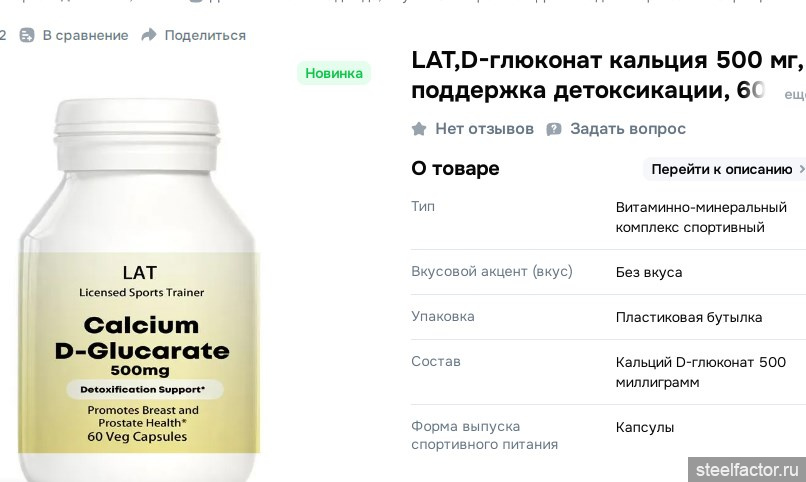This screenshot has width=806, height=482.
Task: Click the Поделиться link
Action: click(x=205, y=35)
